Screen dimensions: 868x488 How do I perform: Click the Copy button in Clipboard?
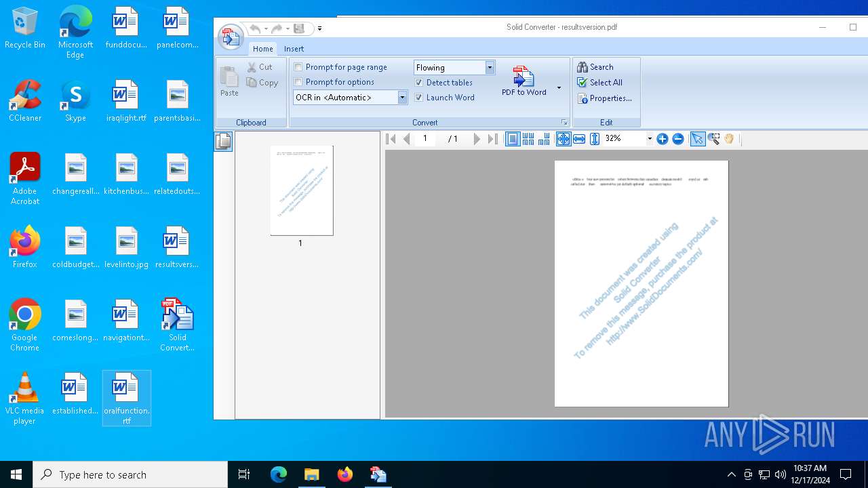click(x=262, y=83)
